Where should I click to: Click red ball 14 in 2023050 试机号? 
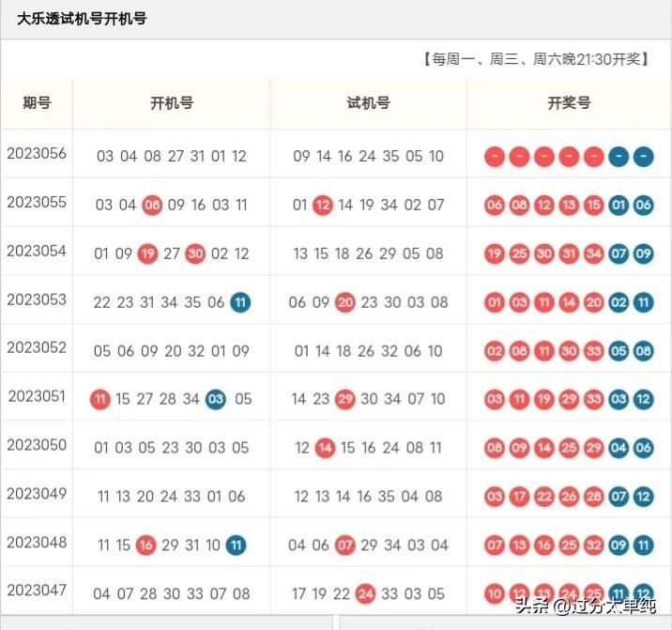coord(326,449)
